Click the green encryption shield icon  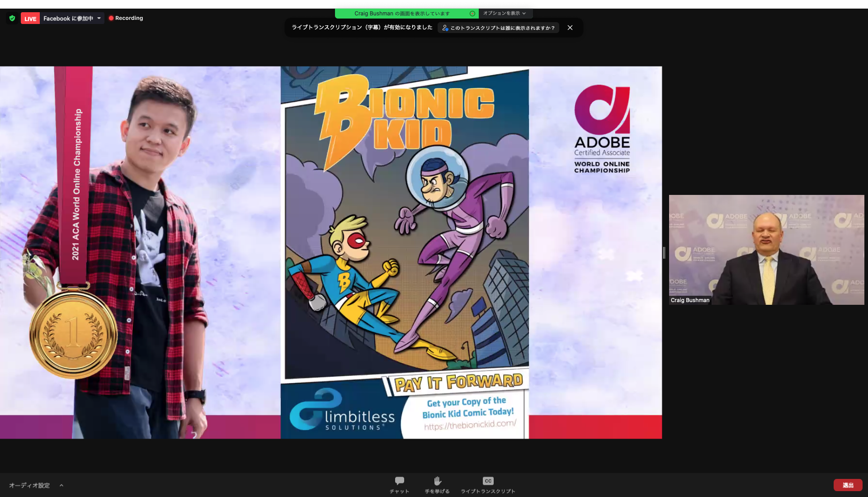pyautogui.click(x=12, y=18)
